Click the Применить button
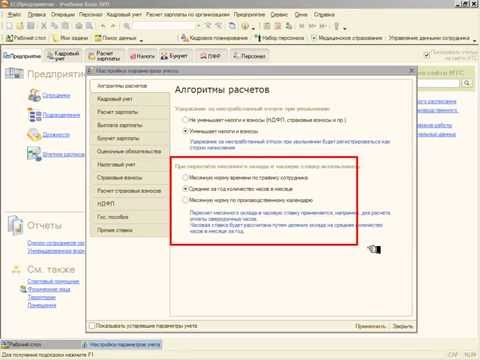 click(370, 326)
